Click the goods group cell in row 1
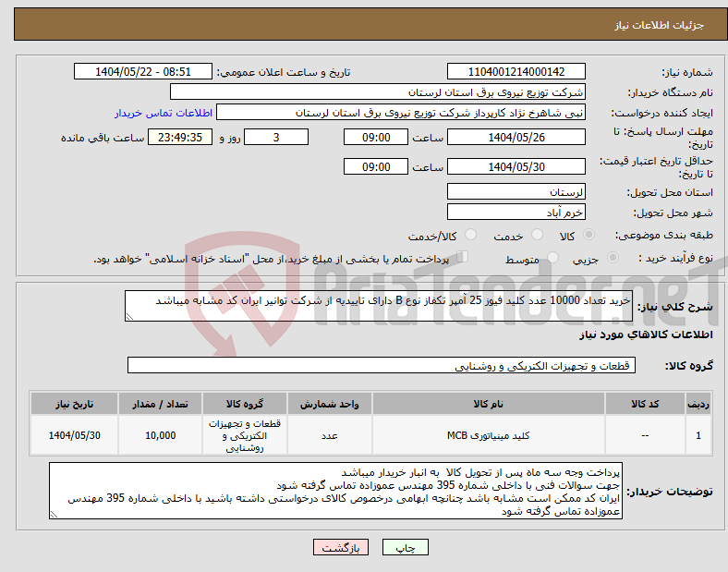Viewport: 728px width, 572px height. point(244,435)
